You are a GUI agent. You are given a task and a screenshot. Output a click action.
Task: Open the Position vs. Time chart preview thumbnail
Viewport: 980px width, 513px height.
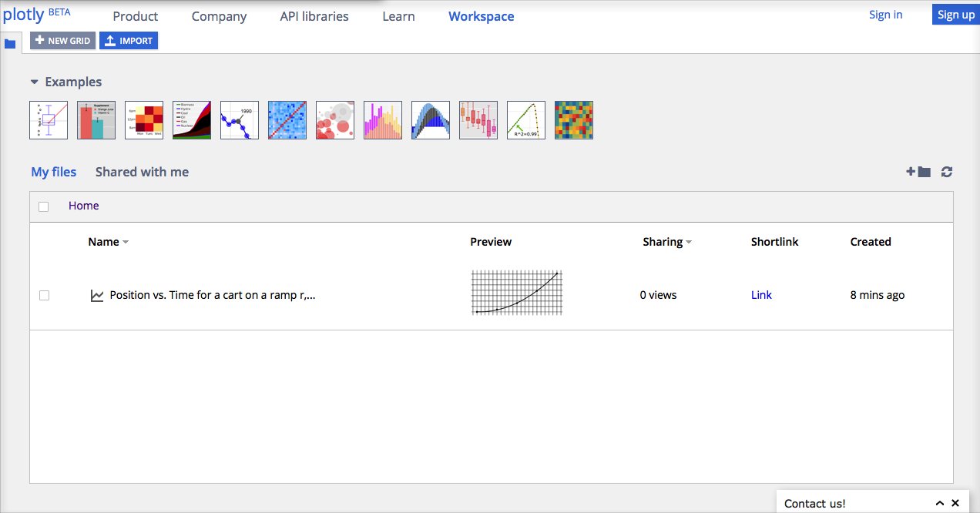516,292
